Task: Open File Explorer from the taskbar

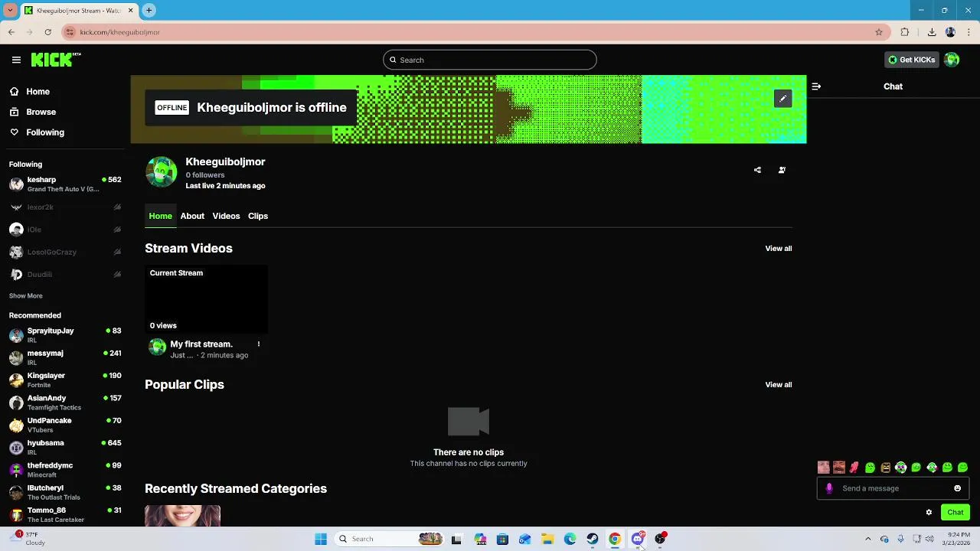Action: 547,539
